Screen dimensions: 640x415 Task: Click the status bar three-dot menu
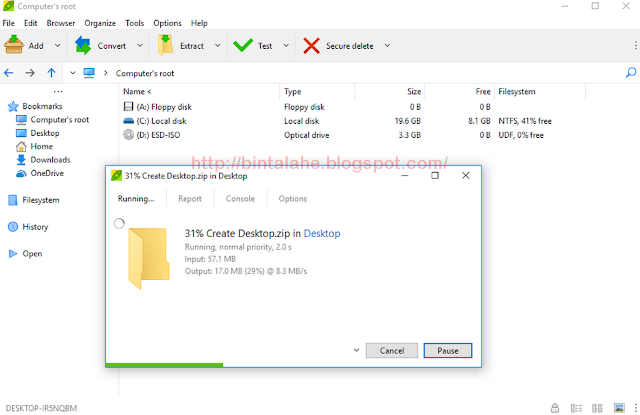tap(636, 408)
